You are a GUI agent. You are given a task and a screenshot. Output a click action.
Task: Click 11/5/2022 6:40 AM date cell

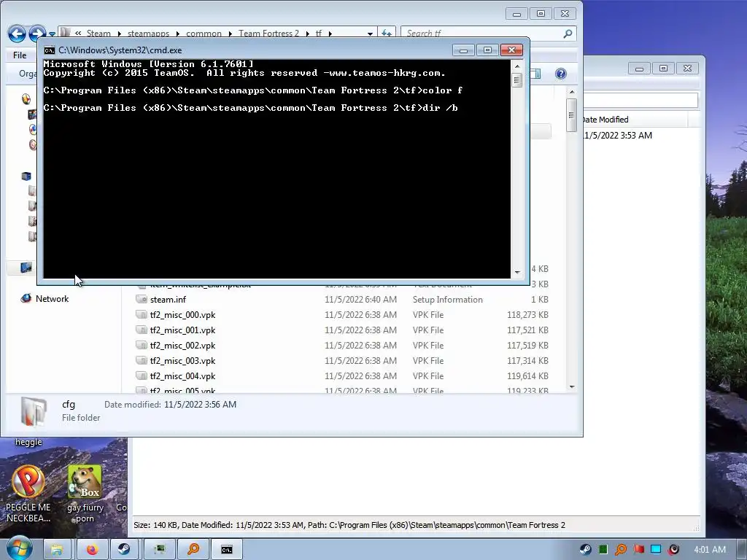pos(360,299)
